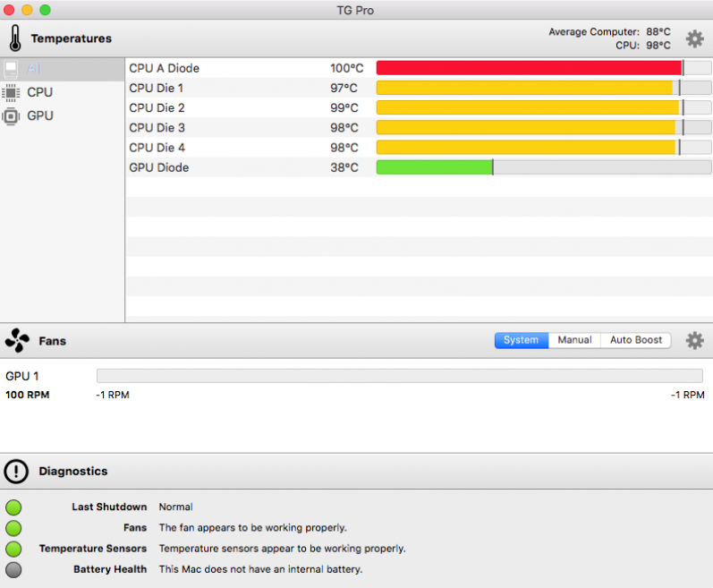Click the Last Shutdown Normal text
This screenshot has width=713, height=588.
175,507
